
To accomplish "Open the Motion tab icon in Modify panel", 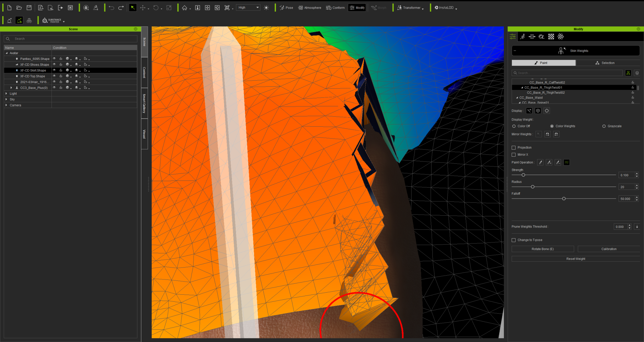I will pos(522,36).
